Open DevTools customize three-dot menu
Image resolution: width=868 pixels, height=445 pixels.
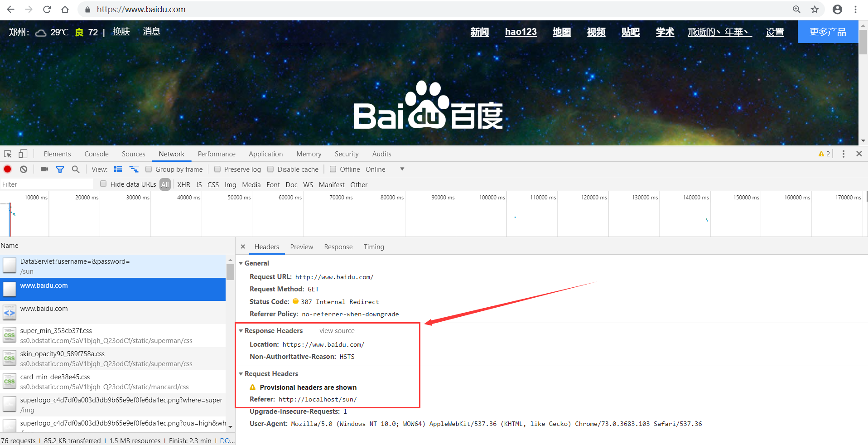point(843,154)
